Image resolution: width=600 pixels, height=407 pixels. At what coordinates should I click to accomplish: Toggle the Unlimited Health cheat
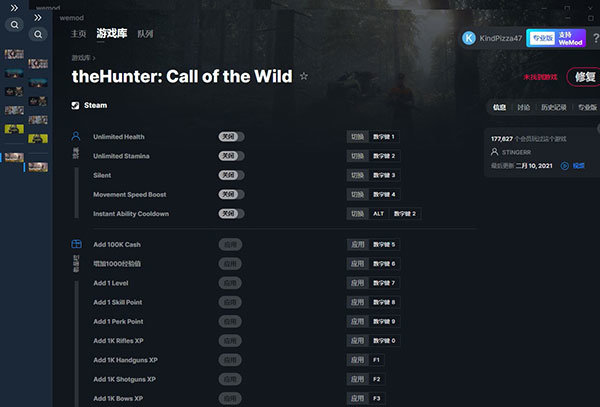coord(231,137)
